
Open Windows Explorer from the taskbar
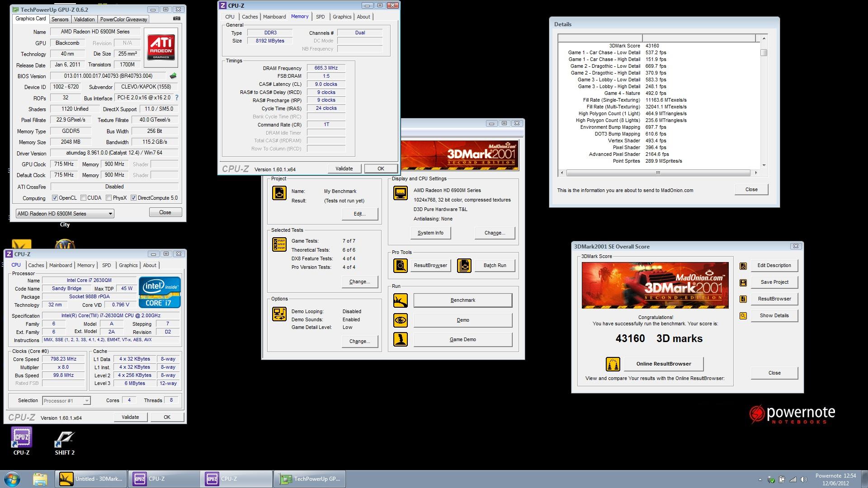click(40, 479)
